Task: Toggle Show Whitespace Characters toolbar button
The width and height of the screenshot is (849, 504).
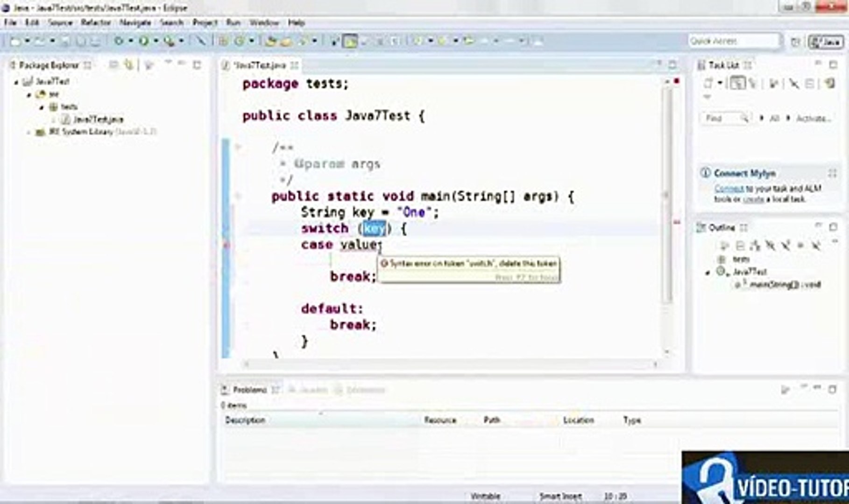Action: pos(395,42)
